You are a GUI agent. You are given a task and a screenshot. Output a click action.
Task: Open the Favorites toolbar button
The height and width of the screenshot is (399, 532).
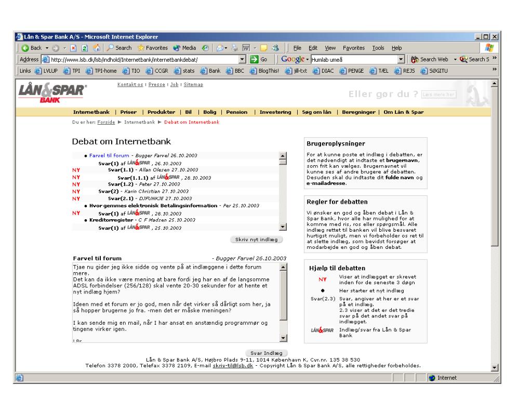point(152,48)
